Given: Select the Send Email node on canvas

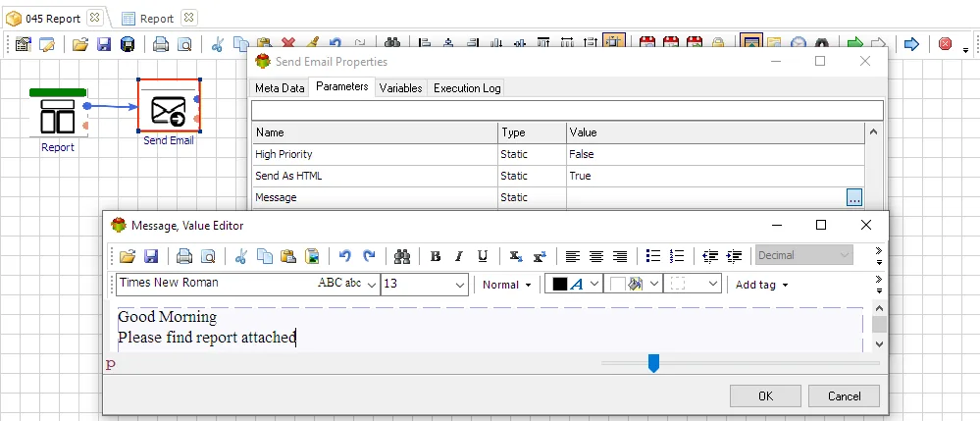Looking at the screenshot, I should (x=169, y=106).
